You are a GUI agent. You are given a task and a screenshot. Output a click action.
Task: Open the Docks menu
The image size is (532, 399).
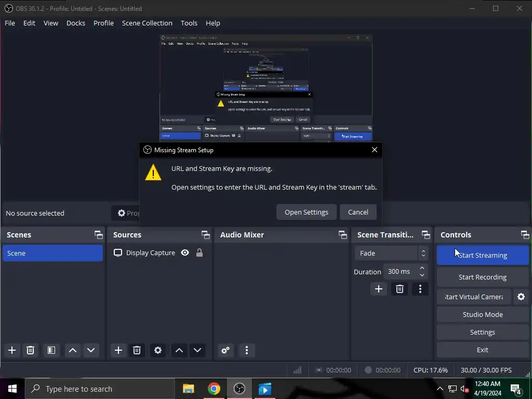tap(76, 23)
